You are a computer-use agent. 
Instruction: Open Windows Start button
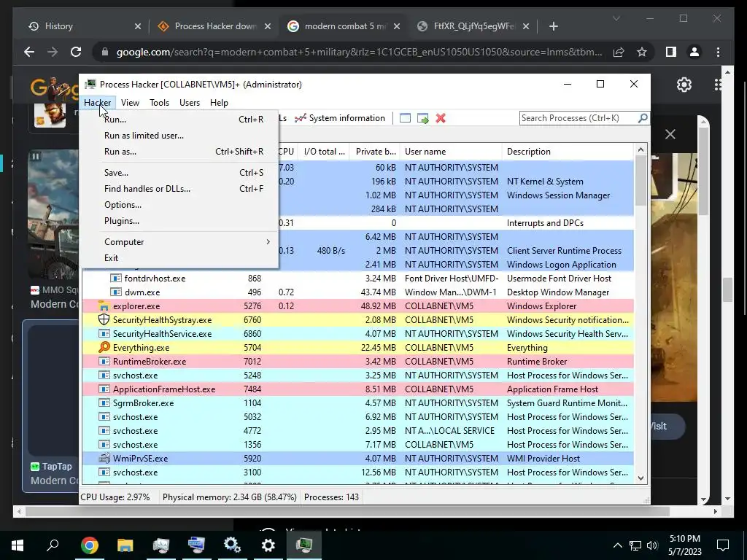[18, 545]
